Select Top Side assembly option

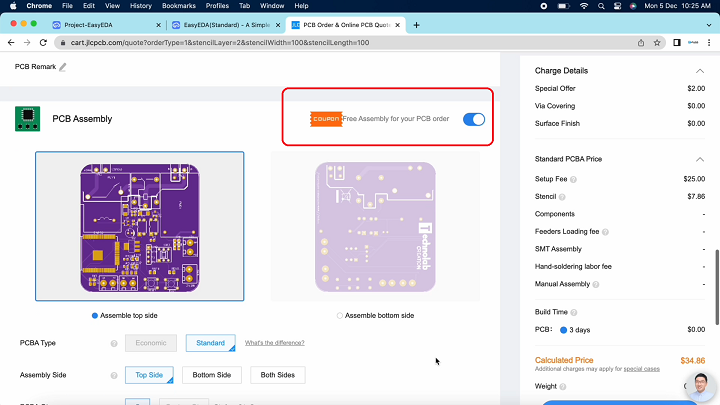pyautogui.click(x=149, y=375)
